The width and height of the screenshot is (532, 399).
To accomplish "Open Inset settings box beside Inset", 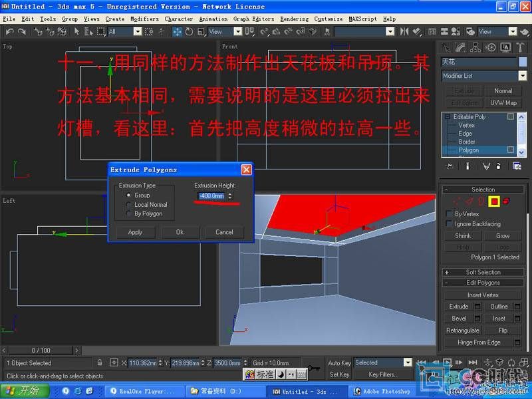I will [517, 319].
